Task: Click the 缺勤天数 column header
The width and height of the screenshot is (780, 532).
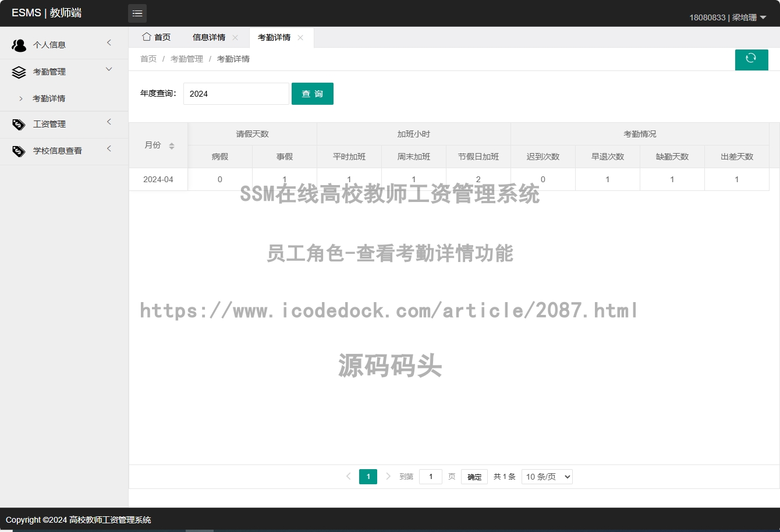Action: click(672, 157)
